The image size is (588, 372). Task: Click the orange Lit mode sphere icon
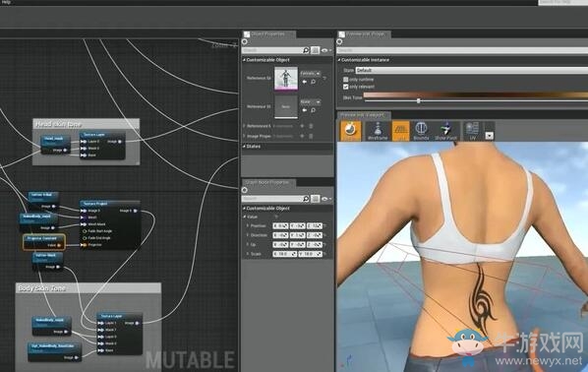(351, 131)
